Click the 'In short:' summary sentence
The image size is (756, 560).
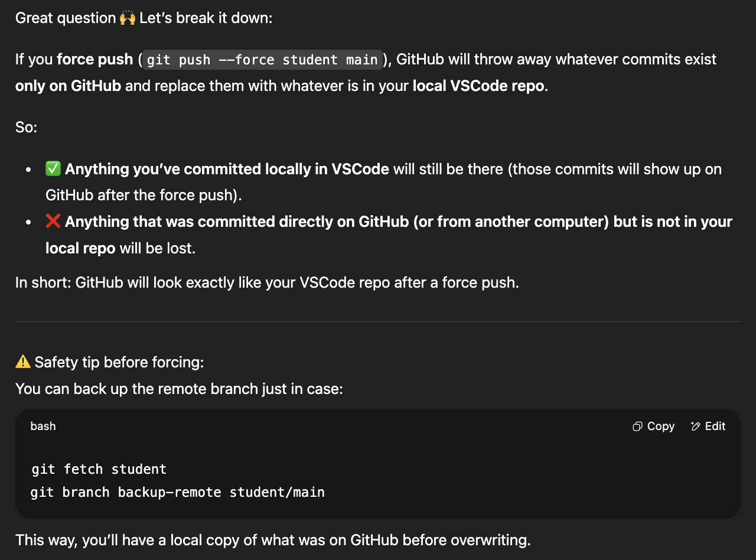267,283
